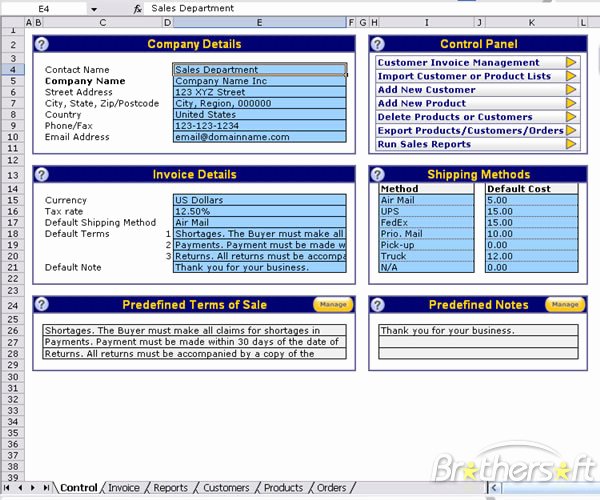
Task: Click arrow next to Customer Invoice Management
Action: pos(571,62)
